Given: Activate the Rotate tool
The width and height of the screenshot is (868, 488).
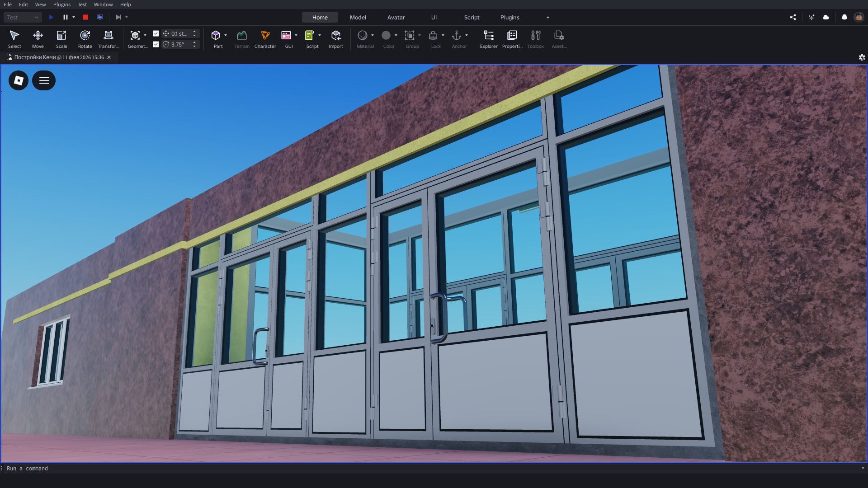Looking at the screenshot, I should click(x=85, y=39).
